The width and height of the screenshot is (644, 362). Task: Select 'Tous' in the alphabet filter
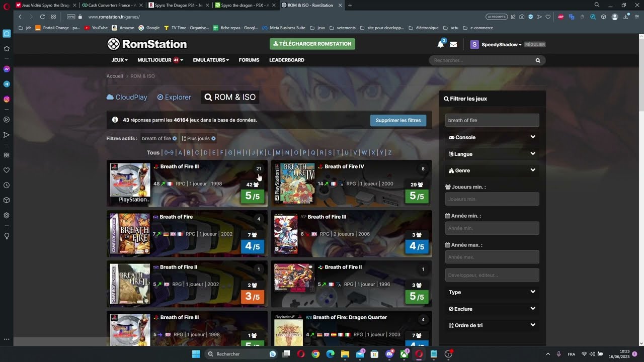click(x=153, y=152)
